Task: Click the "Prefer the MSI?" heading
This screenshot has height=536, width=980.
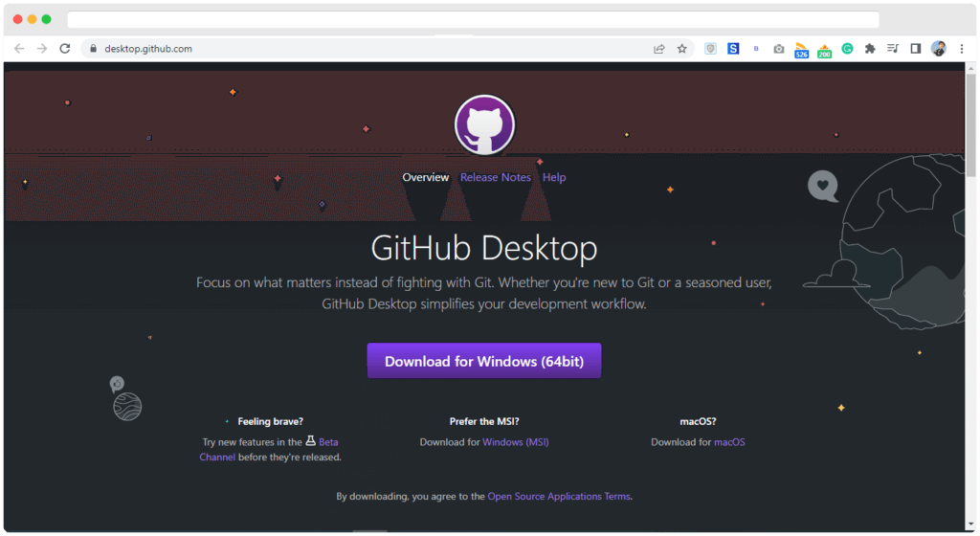Action: pyautogui.click(x=484, y=422)
